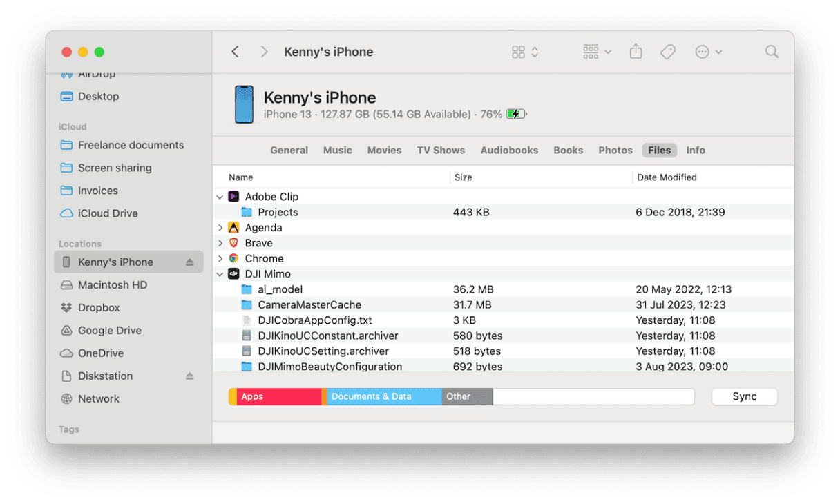
Task: Expand the Chrome app row
Action: click(220, 259)
